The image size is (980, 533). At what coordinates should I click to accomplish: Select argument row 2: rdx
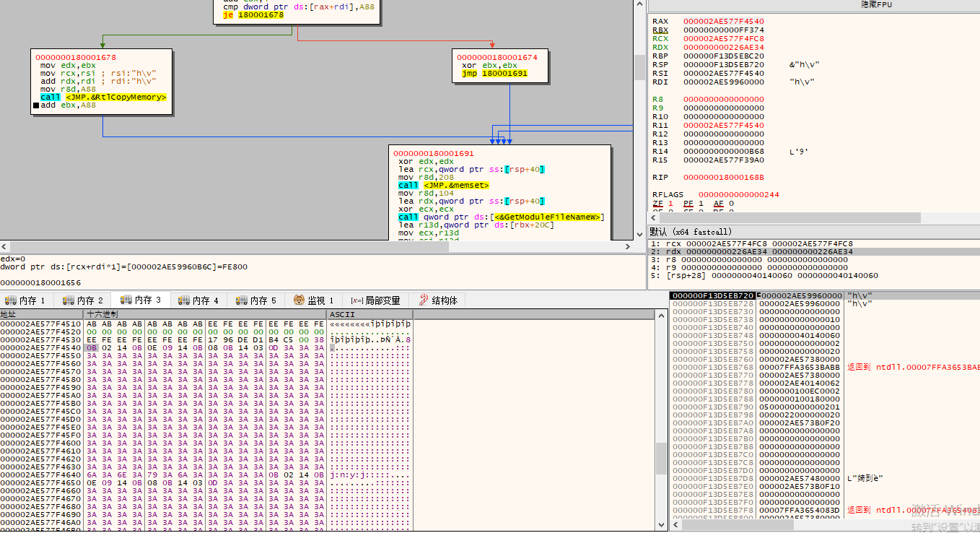click(x=813, y=251)
